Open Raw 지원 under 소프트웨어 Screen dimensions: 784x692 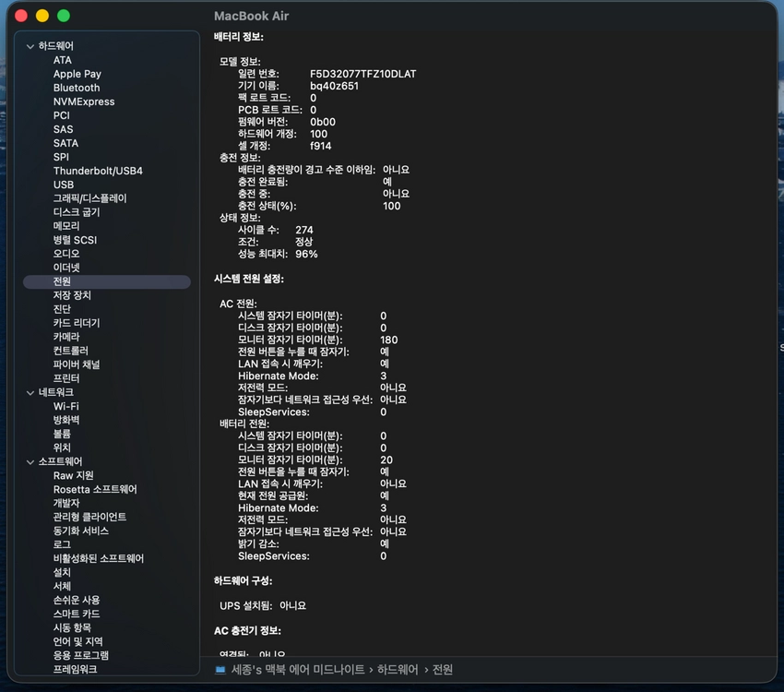pyautogui.click(x=74, y=475)
